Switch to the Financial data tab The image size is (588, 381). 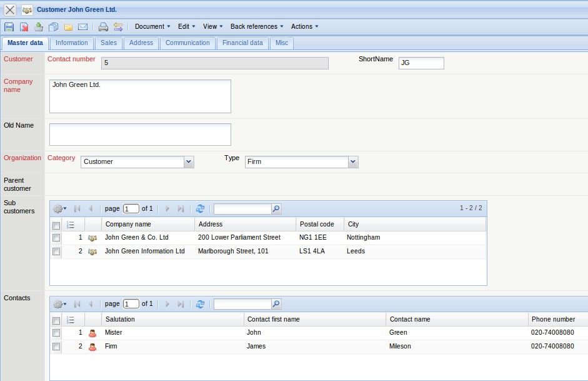242,43
